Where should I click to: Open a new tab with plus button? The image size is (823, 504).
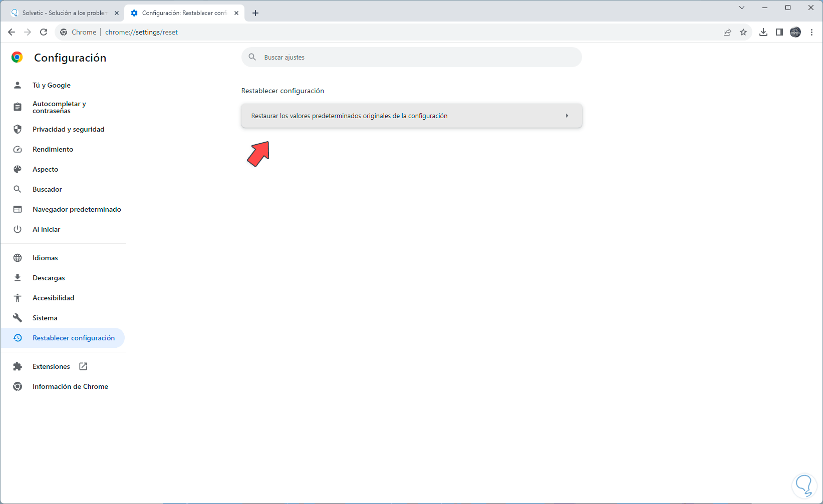pyautogui.click(x=255, y=13)
